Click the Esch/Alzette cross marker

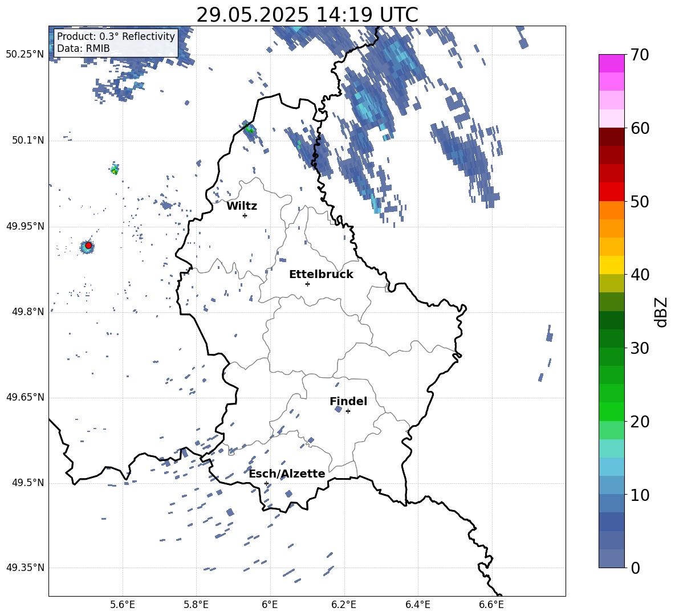pyautogui.click(x=266, y=483)
